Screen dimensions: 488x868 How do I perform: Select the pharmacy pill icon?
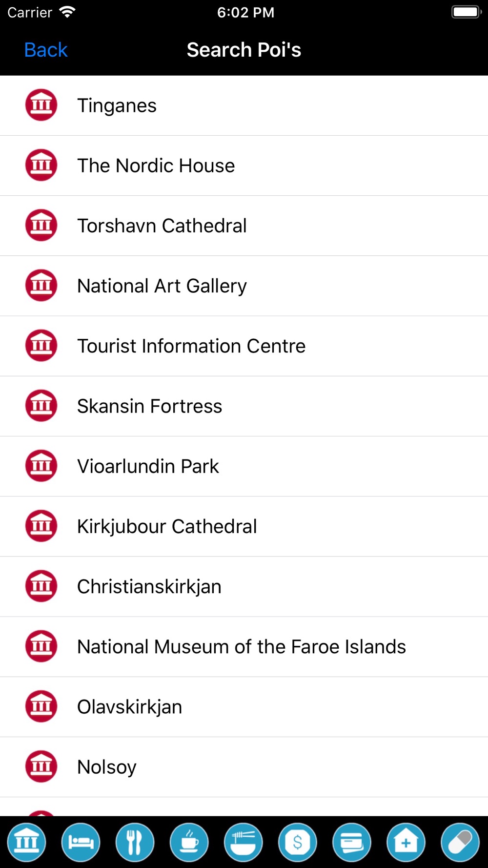460,842
